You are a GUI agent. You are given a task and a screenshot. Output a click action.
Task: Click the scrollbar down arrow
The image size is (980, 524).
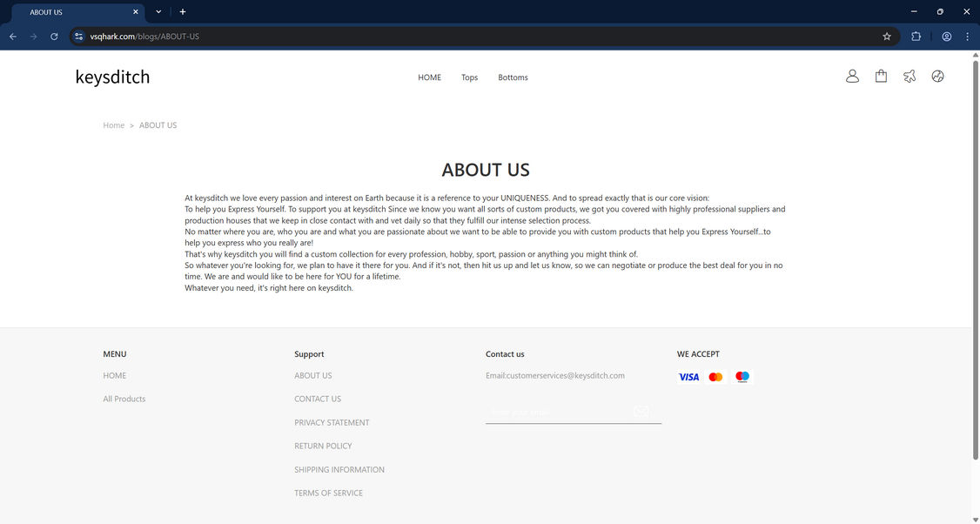point(975,519)
